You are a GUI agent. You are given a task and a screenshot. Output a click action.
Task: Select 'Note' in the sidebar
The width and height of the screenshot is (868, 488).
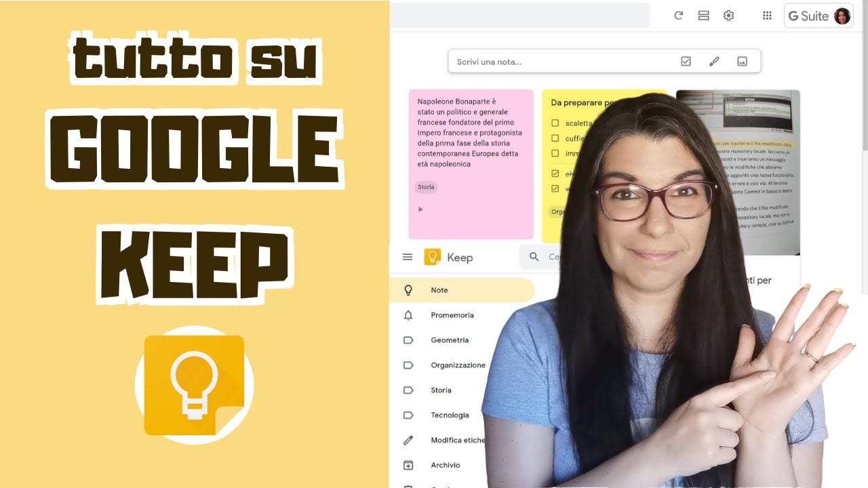[462, 290]
